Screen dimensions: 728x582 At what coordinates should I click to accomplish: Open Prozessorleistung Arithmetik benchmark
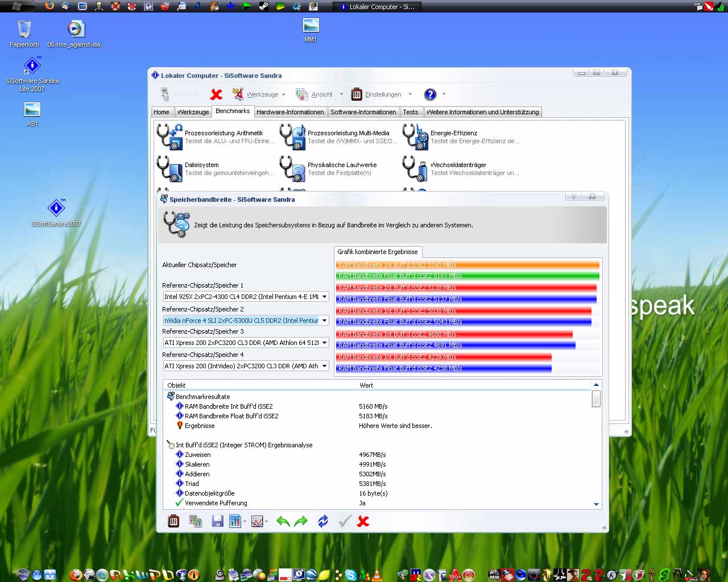[x=216, y=136]
